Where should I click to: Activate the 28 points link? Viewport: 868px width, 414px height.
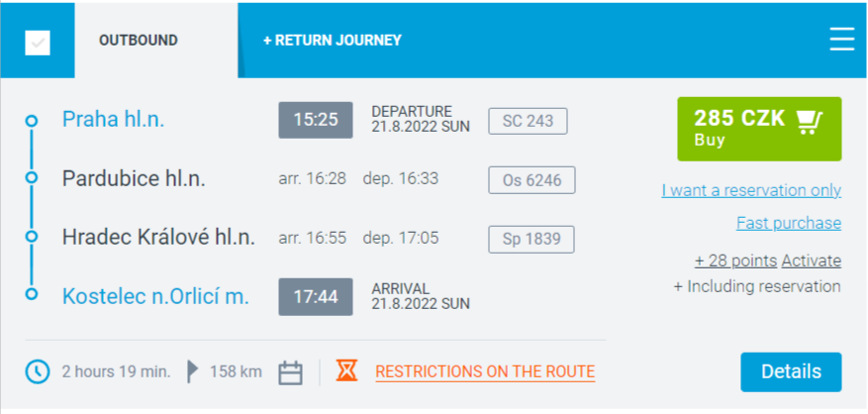click(x=812, y=260)
